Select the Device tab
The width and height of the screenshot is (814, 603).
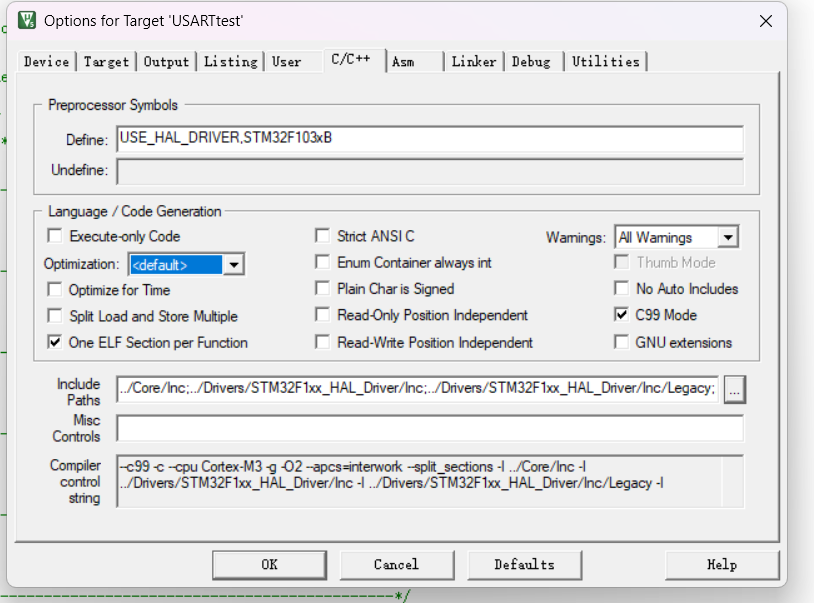pyautogui.click(x=46, y=62)
